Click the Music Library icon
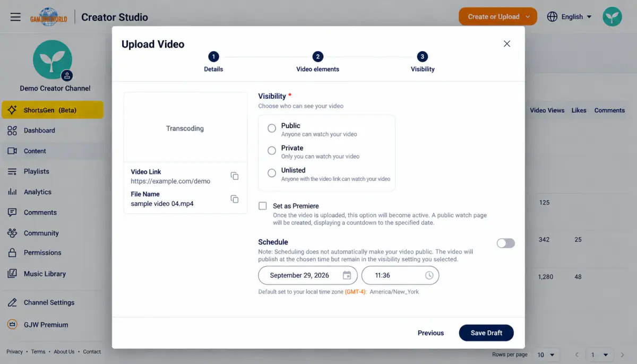 [12, 274]
